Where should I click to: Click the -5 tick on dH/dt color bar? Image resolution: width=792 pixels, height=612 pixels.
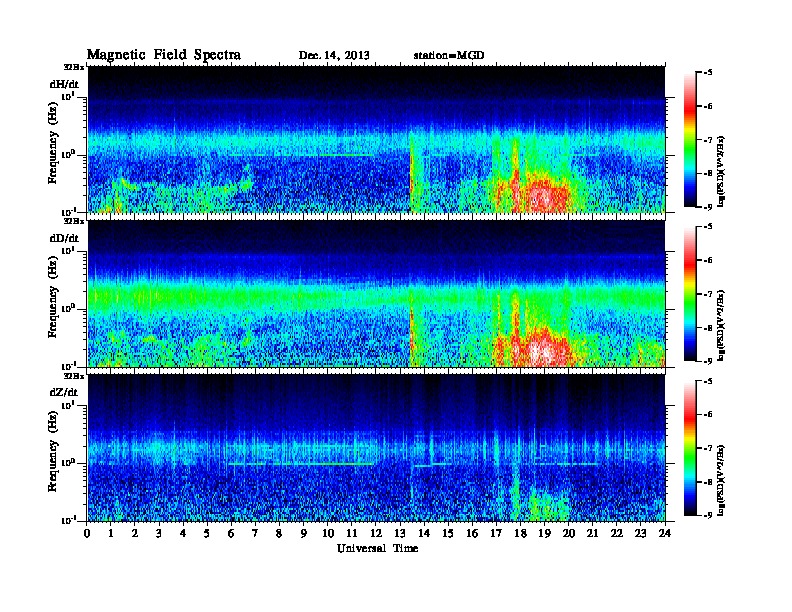coord(708,73)
